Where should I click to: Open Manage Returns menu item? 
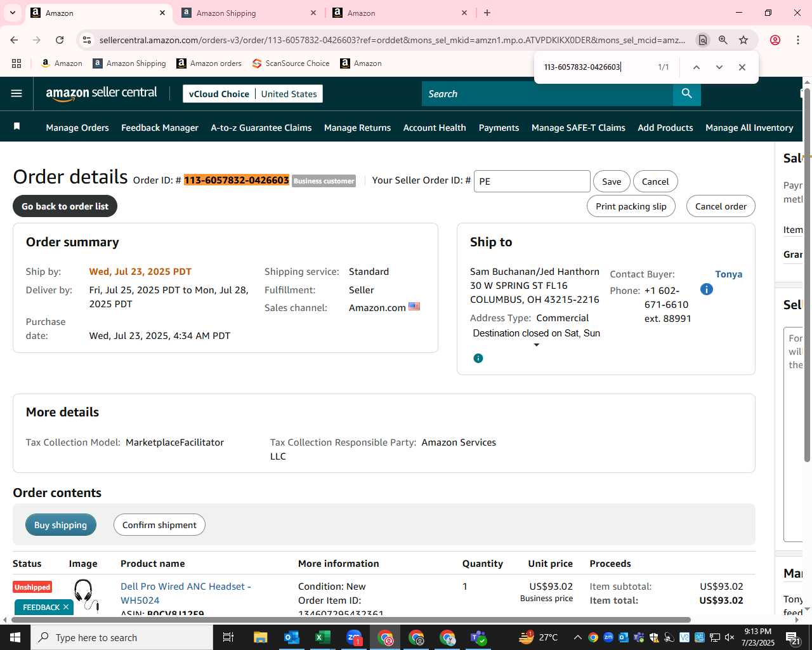358,128
